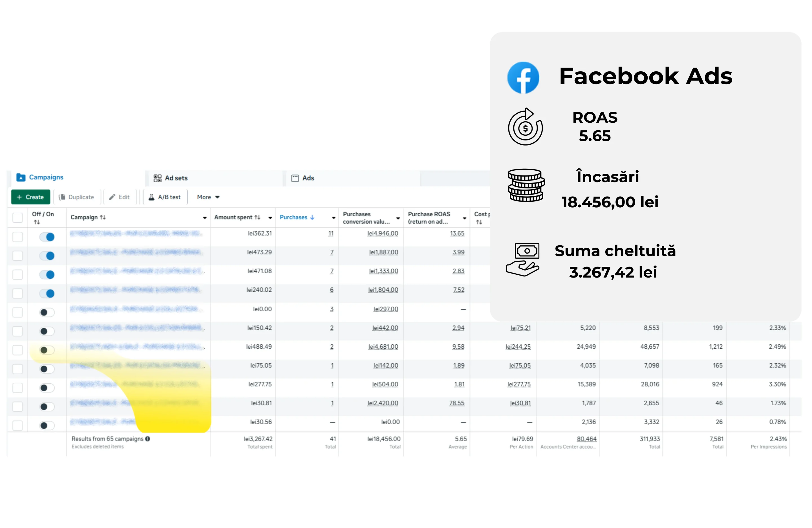This screenshot has width=812, height=528.
Task: Click the money-in-hand icon near Suma cheltuită
Action: pyautogui.click(x=523, y=259)
